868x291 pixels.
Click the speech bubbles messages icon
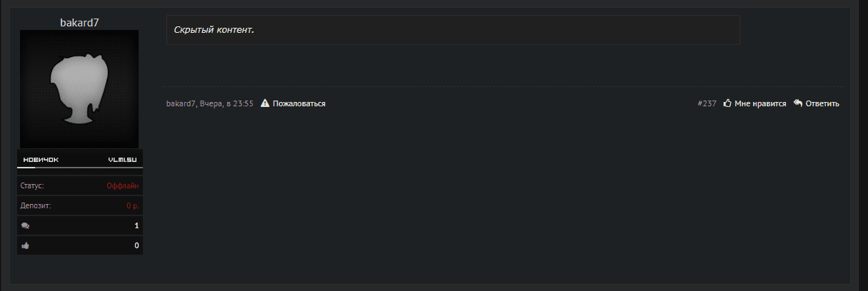coord(26,225)
